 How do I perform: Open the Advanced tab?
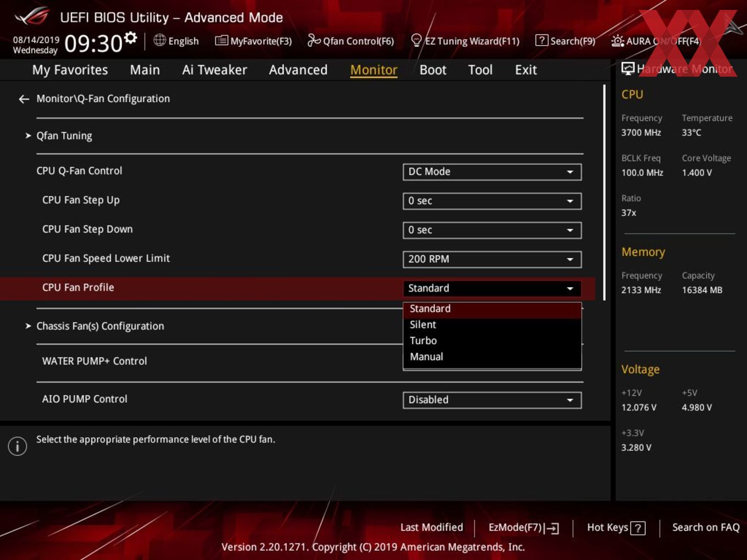[x=298, y=70]
